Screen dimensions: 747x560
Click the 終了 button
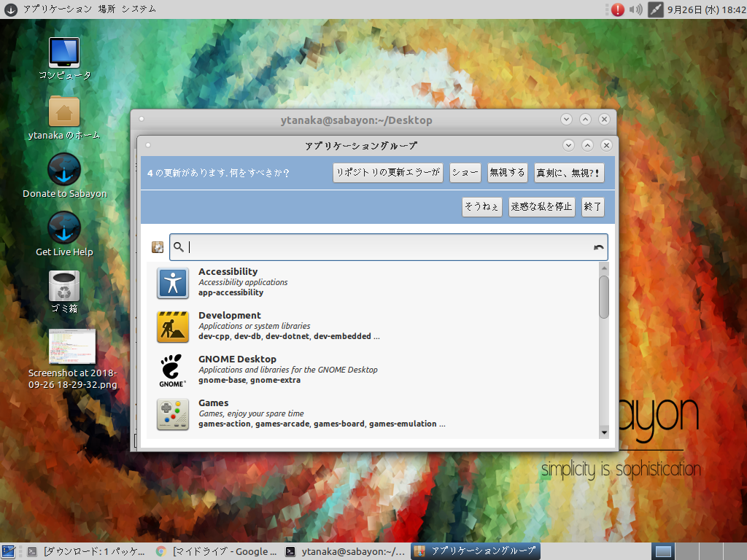592,206
